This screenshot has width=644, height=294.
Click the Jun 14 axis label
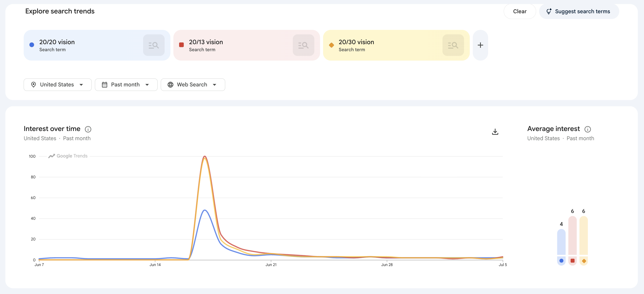point(155,265)
